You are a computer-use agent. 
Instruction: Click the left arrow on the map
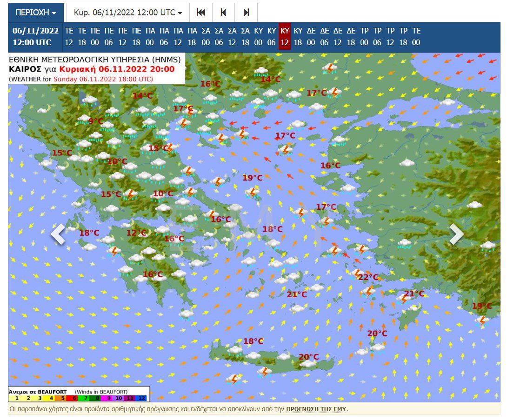[58, 234]
